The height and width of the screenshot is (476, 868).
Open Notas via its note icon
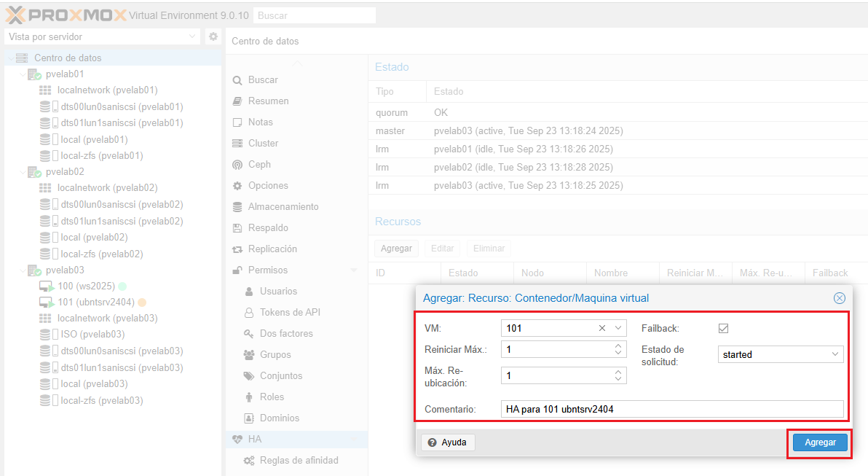pos(237,122)
